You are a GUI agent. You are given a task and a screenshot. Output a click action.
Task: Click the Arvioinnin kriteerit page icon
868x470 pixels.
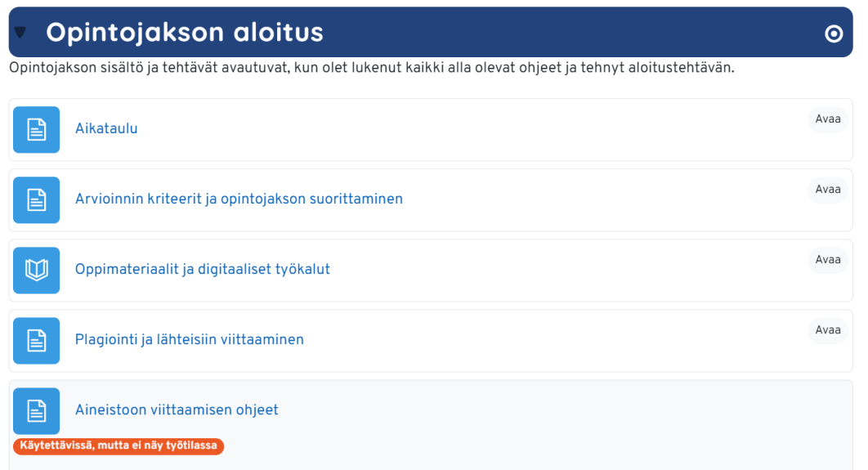point(37,200)
